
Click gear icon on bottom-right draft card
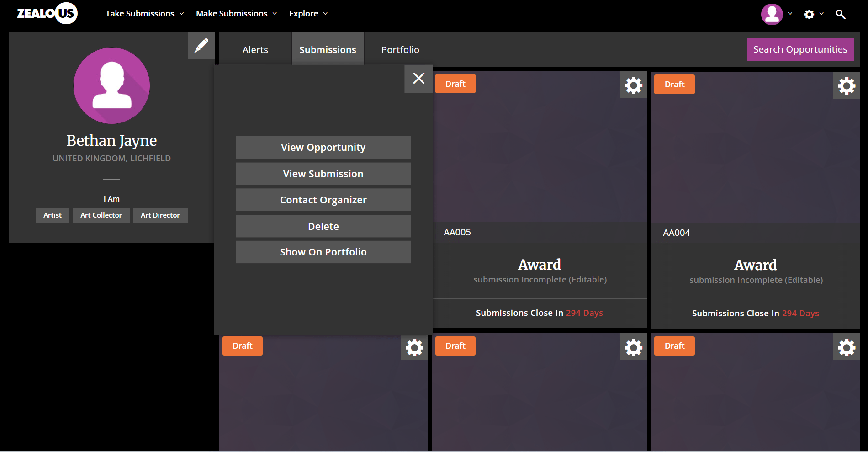pyautogui.click(x=846, y=348)
